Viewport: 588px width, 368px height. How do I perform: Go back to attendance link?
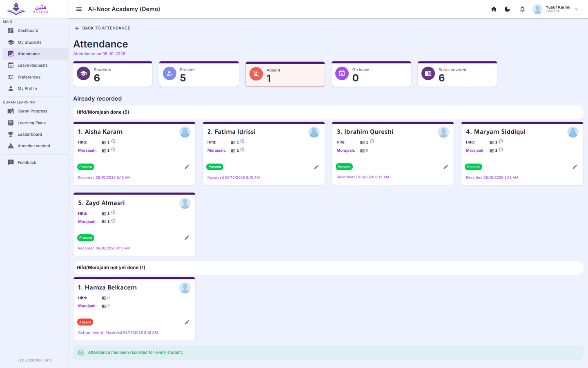102,28
